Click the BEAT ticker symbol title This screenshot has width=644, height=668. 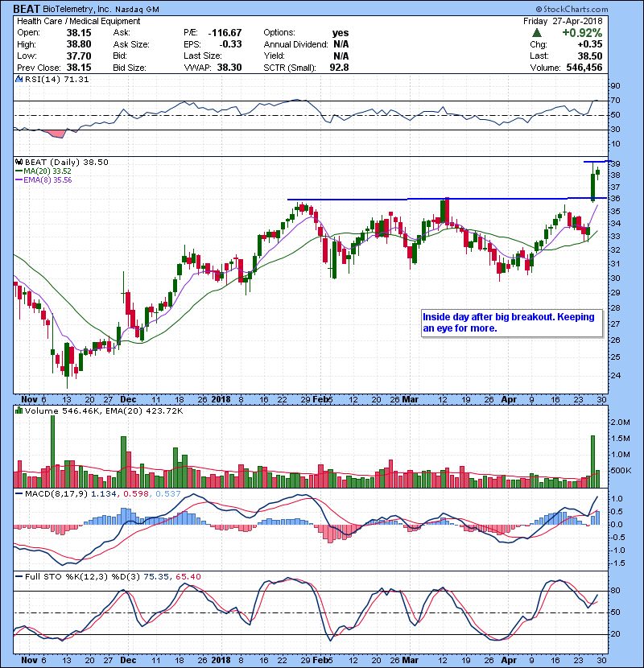pyautogui.click(x=26, y=8)
